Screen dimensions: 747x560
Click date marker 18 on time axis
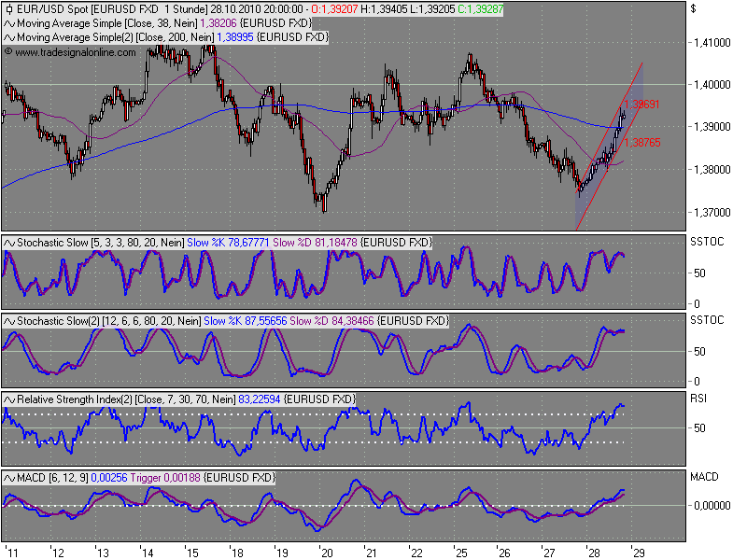pos(237,553)
